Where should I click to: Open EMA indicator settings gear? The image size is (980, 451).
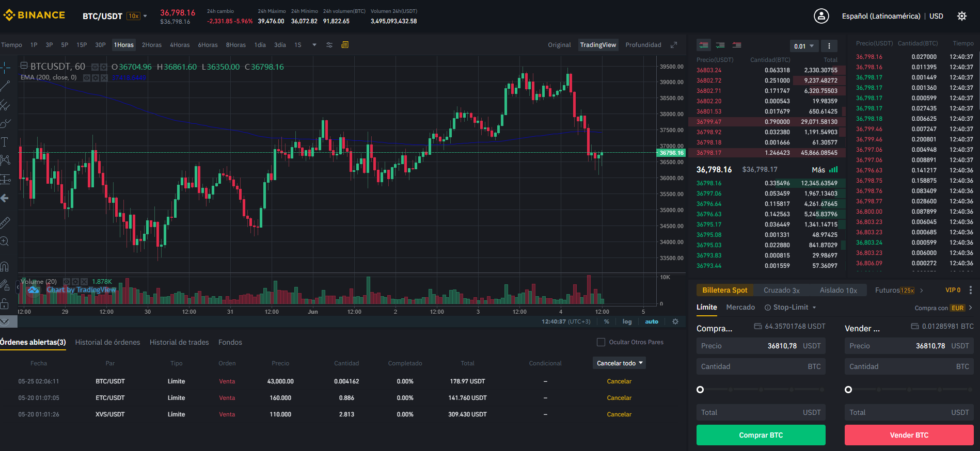point(96,78)
